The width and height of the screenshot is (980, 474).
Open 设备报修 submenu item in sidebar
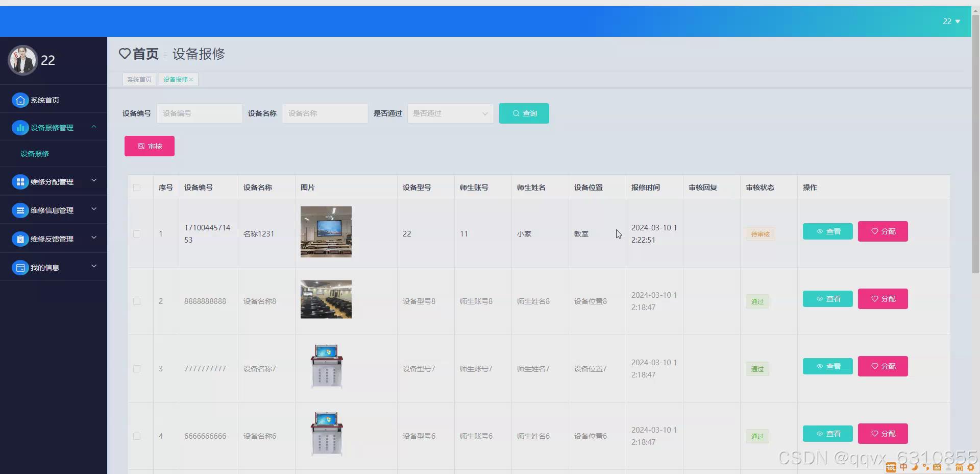(35, 154)
